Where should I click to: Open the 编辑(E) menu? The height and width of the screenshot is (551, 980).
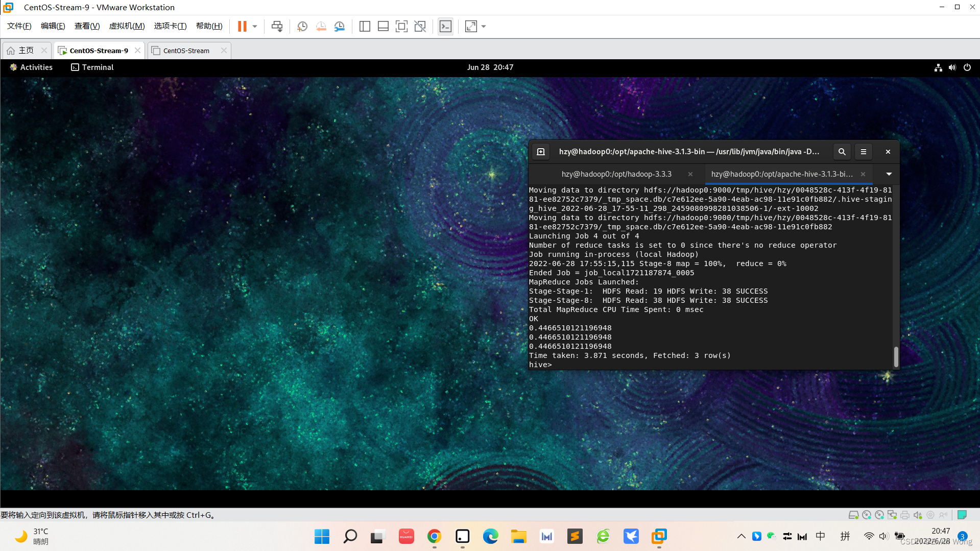tap(53, 26)
